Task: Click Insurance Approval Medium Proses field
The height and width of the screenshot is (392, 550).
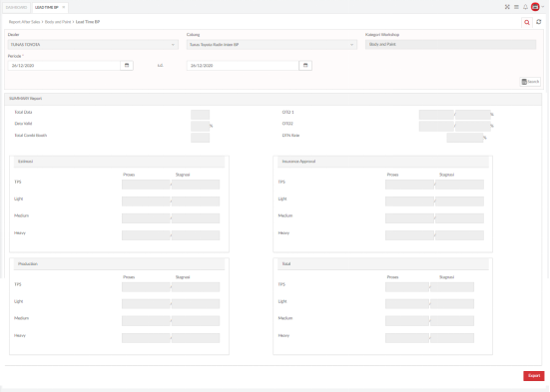Action: click(x=409, y=218)
